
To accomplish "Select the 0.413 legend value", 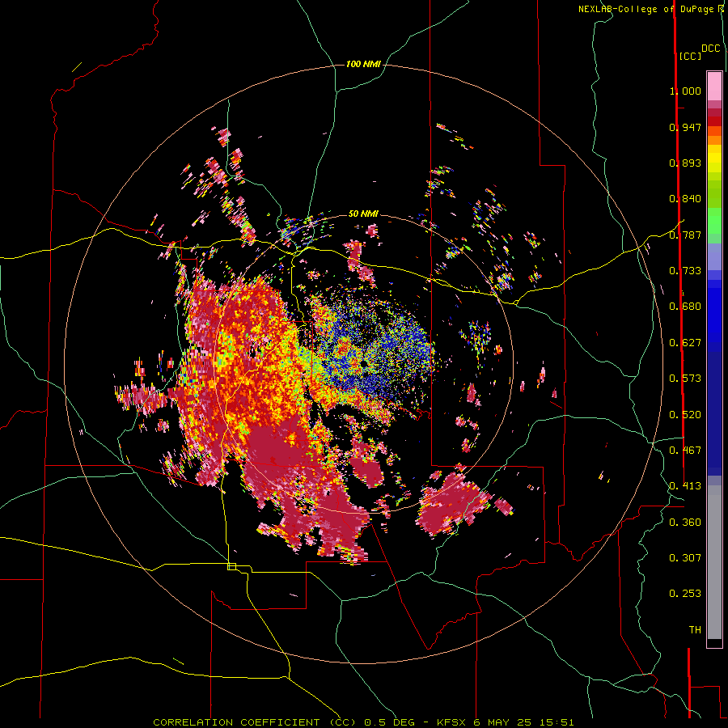I will point(685,486).
